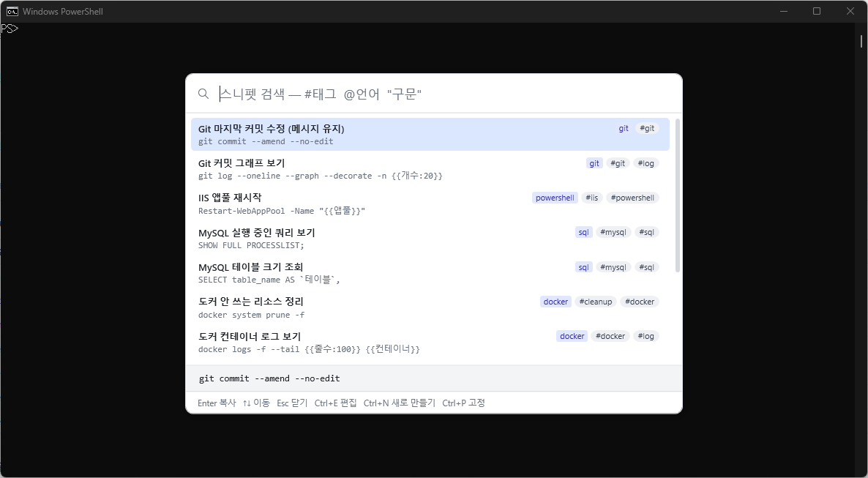Click 'Enter 복사' hint in footer
The width and height of the screenshot is (868, 478).
click(x=217, y=403)
